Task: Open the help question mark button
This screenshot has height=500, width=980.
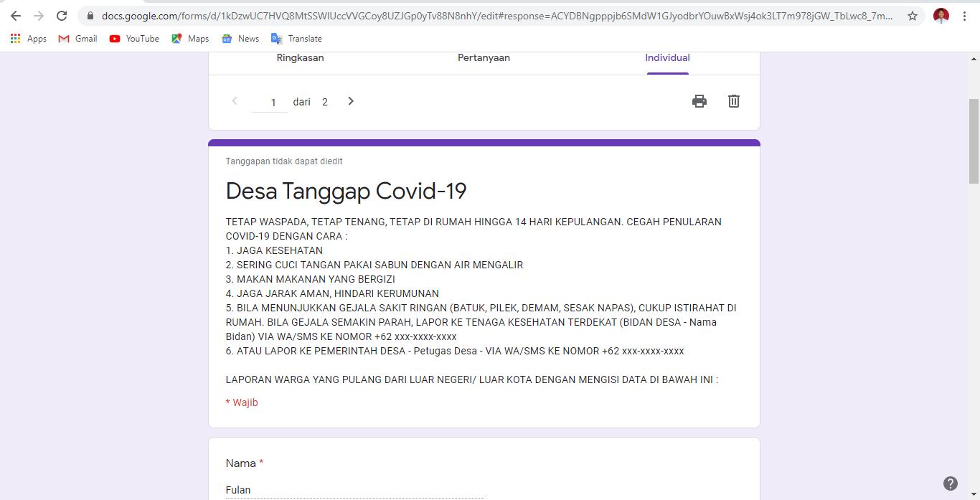Action: 951,484
